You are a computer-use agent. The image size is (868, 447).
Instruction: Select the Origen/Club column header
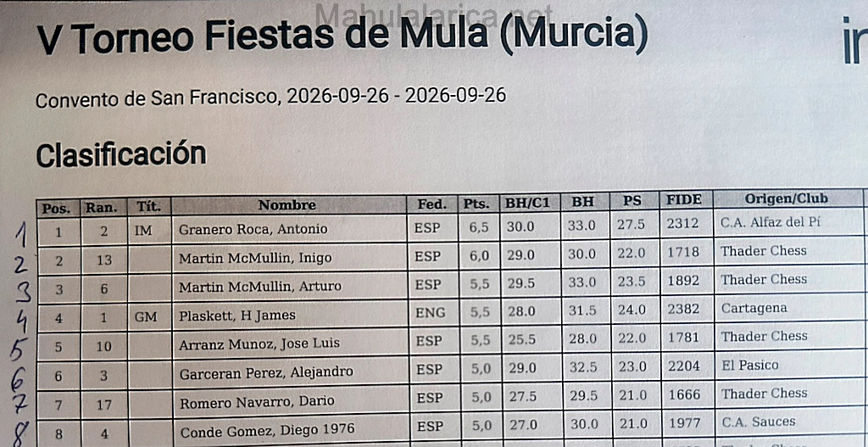coord(786,198)
